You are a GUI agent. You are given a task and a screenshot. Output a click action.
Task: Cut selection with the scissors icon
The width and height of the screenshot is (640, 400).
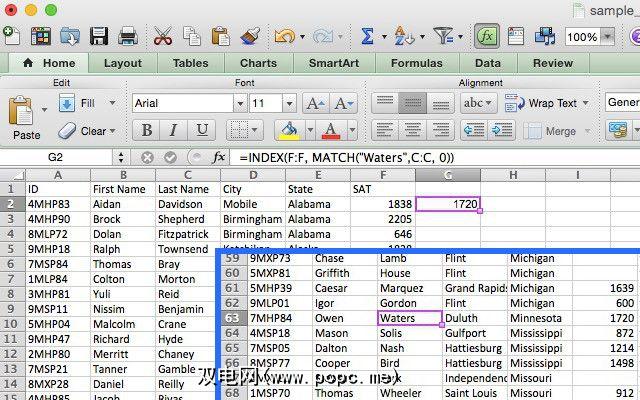(163, 36)
